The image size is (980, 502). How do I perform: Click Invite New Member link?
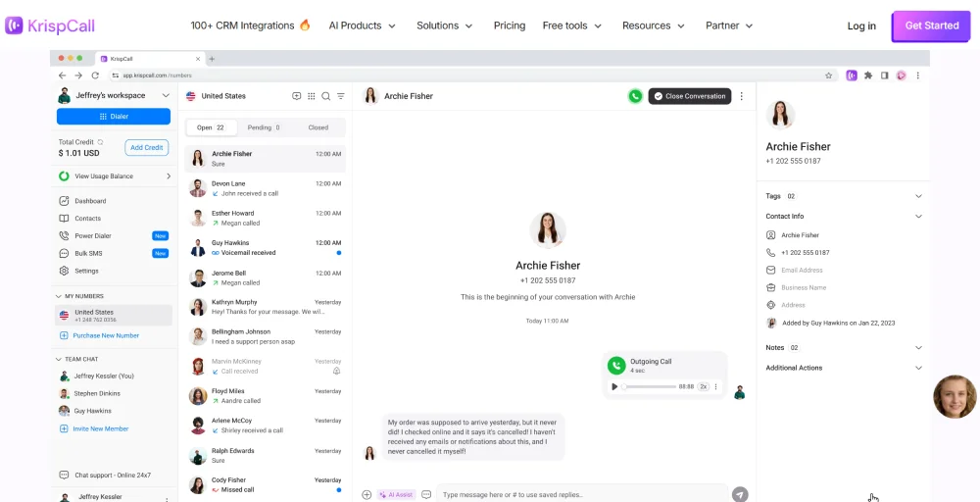(x=94, y=428)
